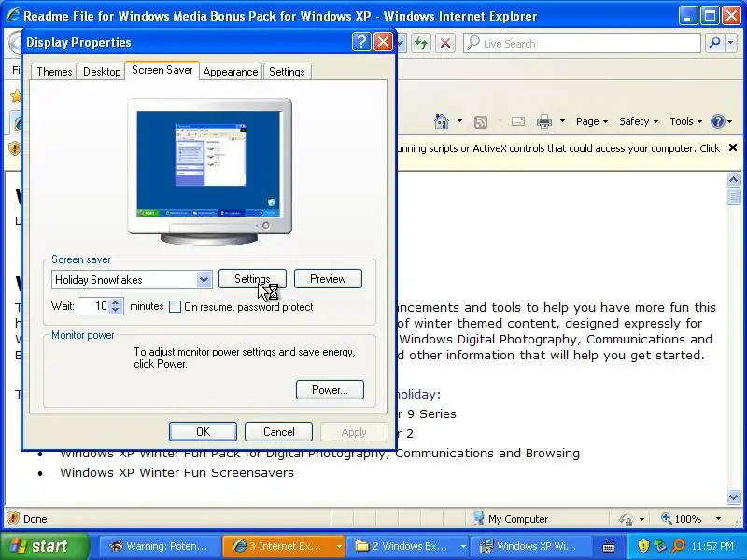Viewport: 747px width, 560px height.
Task: Expand the Internet Explorer taskbar group arrow
Action: [x=339, y=546]
